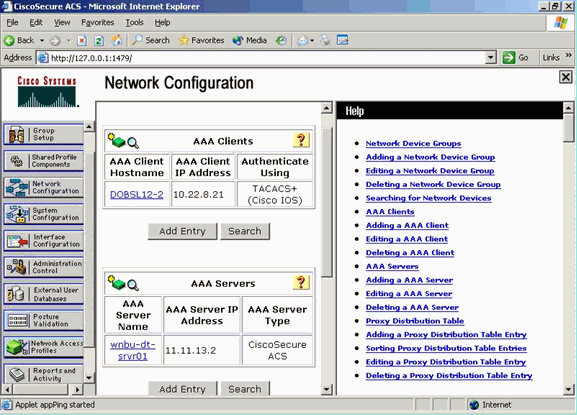Click Search under AAA Servers
The height and width of the screenshot is (415, 577).
245,389
